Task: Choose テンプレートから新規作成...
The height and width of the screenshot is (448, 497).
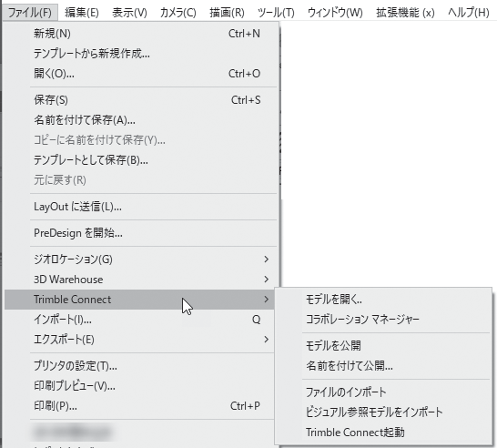Action: click(x=141, y=54)
